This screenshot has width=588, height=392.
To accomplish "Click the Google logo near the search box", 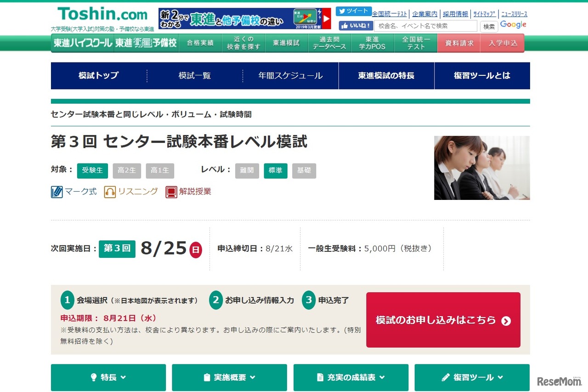I will (513, 24).
